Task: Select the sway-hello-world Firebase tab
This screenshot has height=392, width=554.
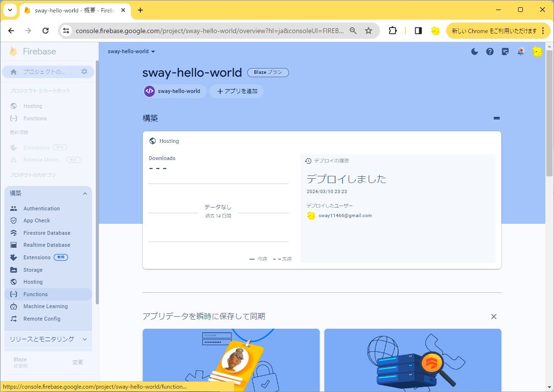Action: pos(75,11)
